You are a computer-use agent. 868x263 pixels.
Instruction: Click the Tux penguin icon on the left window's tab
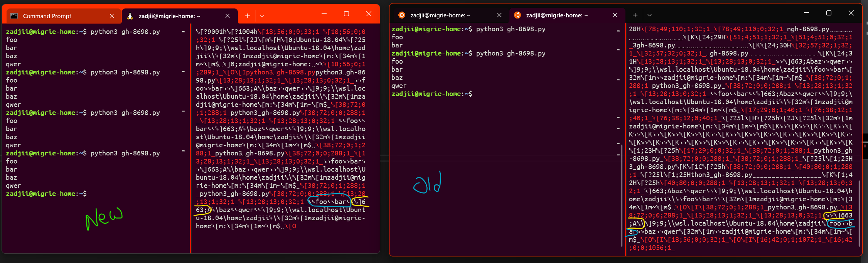click(130, 16)
